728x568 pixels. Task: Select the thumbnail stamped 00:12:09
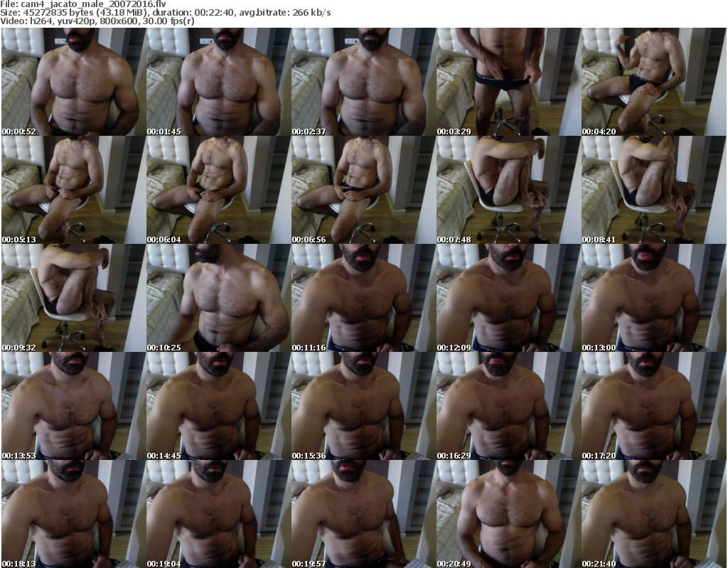coord(508,298)
